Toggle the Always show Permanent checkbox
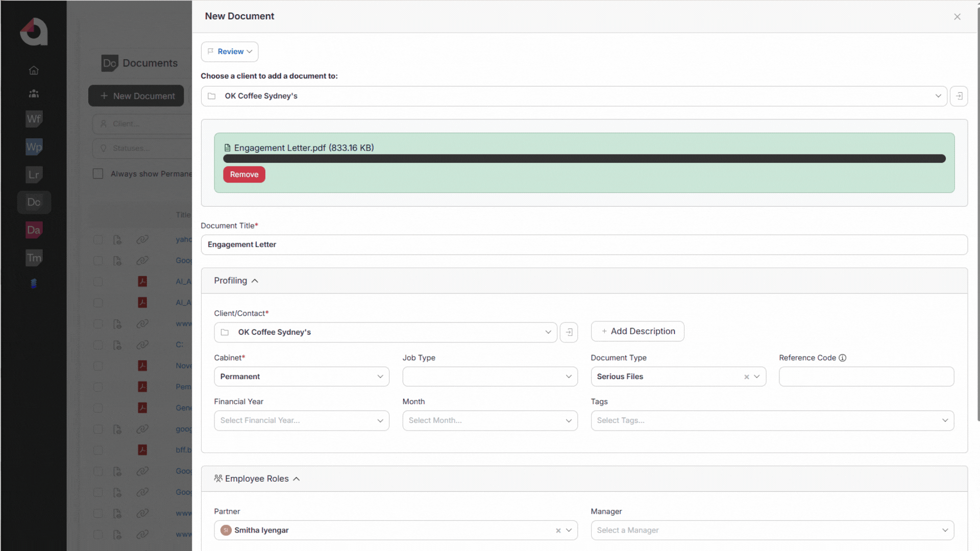980x551 pixels. coord(98,173)
